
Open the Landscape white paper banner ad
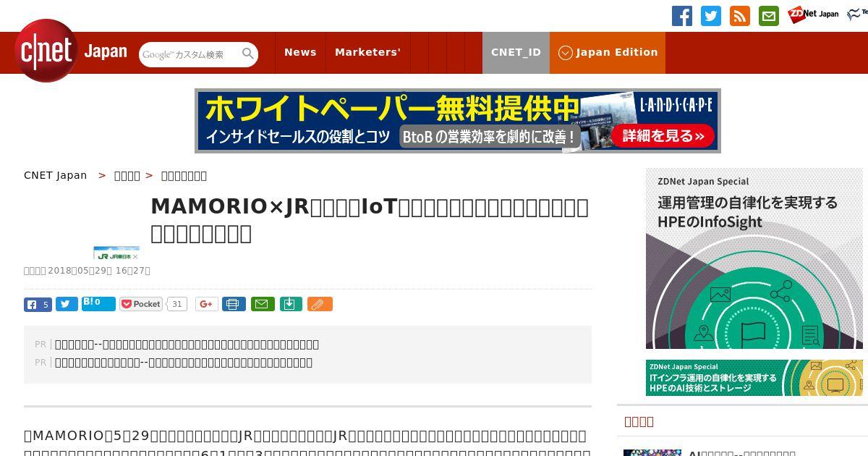click(x=458, y=121)
